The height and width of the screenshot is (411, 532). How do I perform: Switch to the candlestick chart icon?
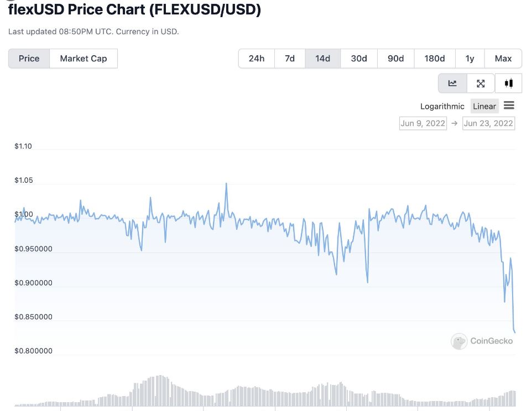(x=509, y=83)
